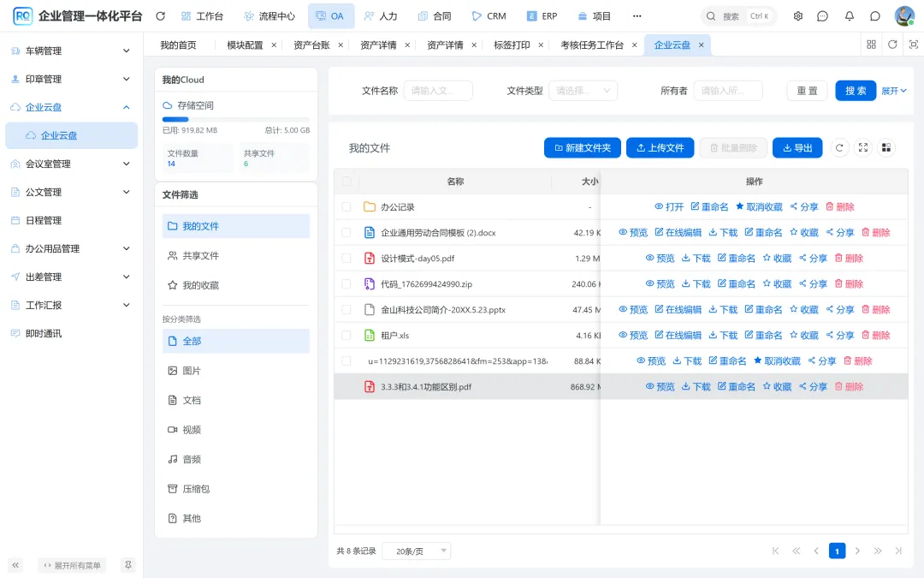
Task: Expand the 公文管理 sidebar menu
Action: coord(71,193)
